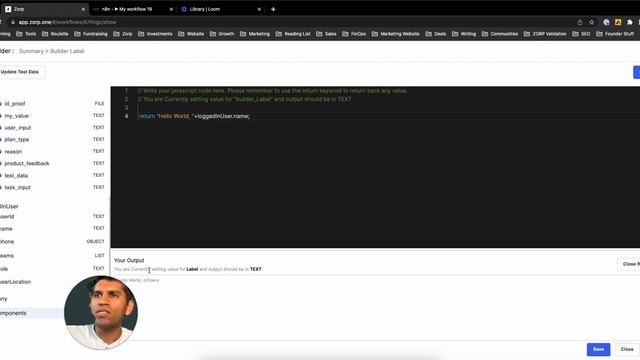Close the n8n My workflow tab
640x360 pixels.
tap(171, 9)
